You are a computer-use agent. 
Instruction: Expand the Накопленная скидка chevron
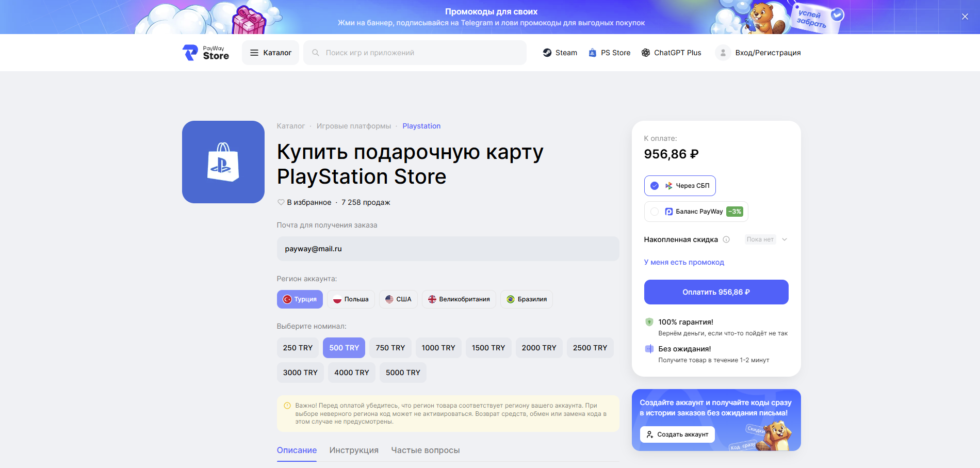click(785, 239)
